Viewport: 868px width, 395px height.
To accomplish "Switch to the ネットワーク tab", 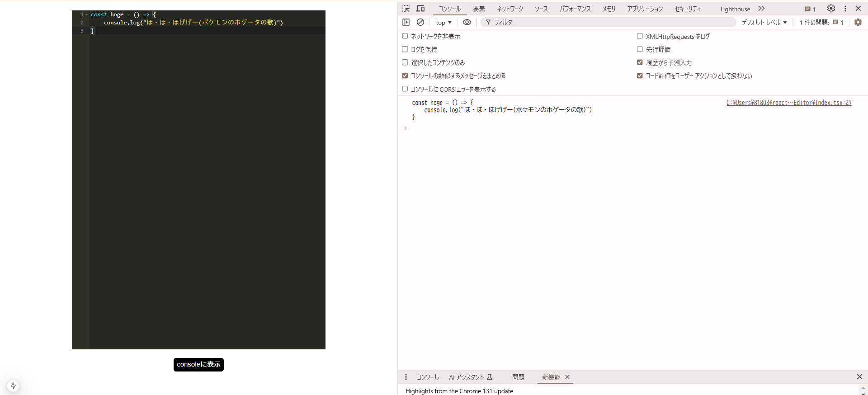I will point(509,9).
